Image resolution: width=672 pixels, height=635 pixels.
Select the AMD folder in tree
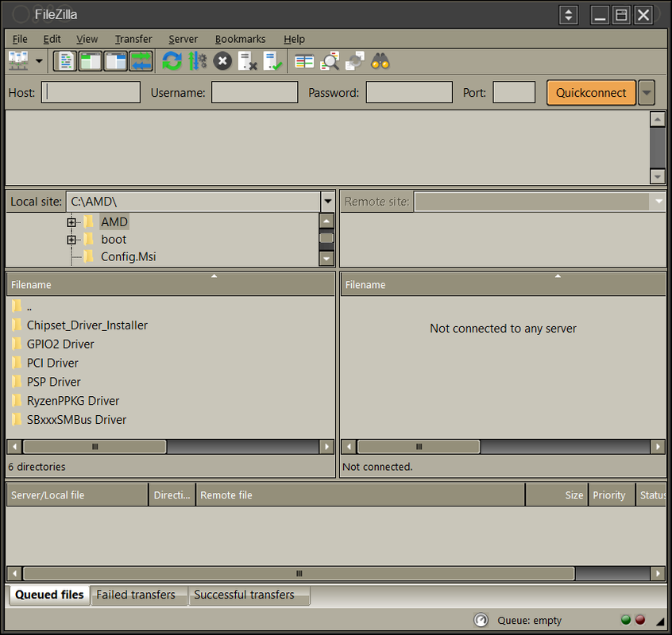(x=114, y=221)
